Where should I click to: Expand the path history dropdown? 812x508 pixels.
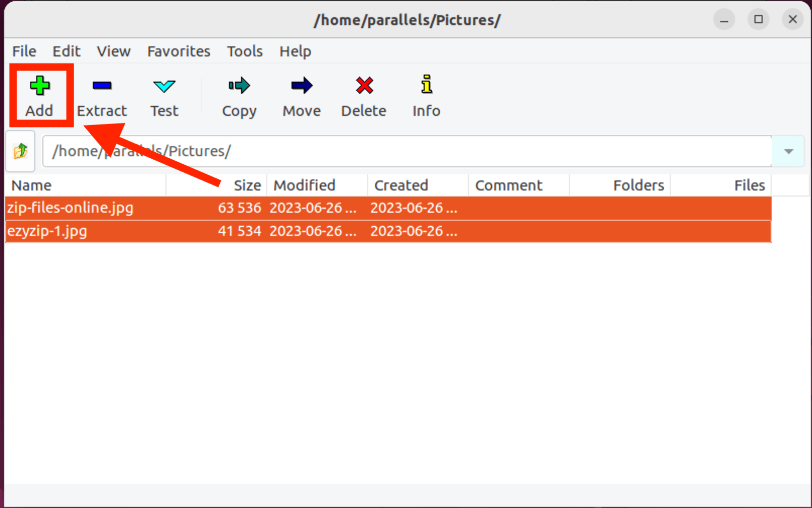point(788,151)
